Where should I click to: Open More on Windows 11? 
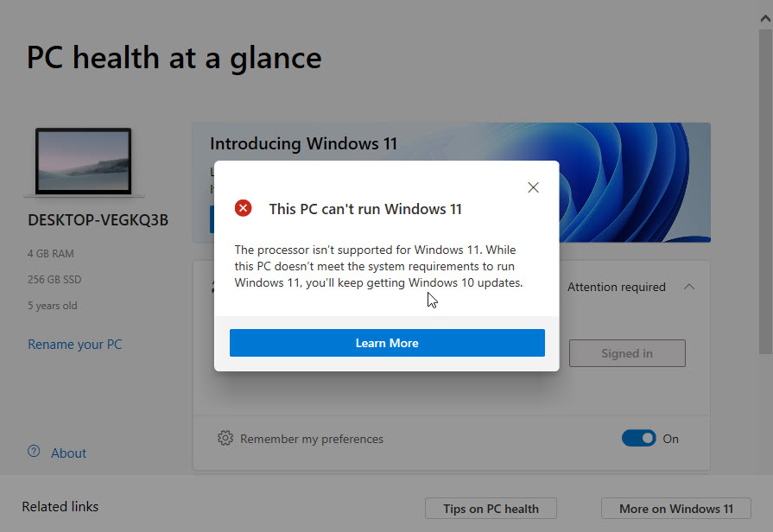pos(675,509)
